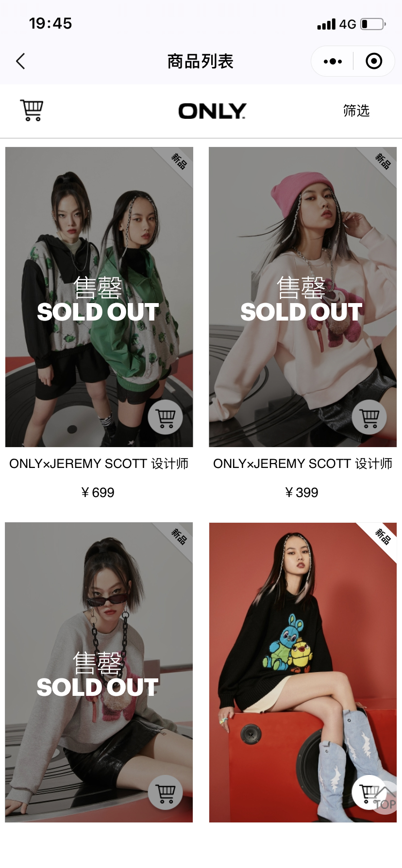
Task: Add the ¥699 hoodie item to cart
Action: [166, 417]
